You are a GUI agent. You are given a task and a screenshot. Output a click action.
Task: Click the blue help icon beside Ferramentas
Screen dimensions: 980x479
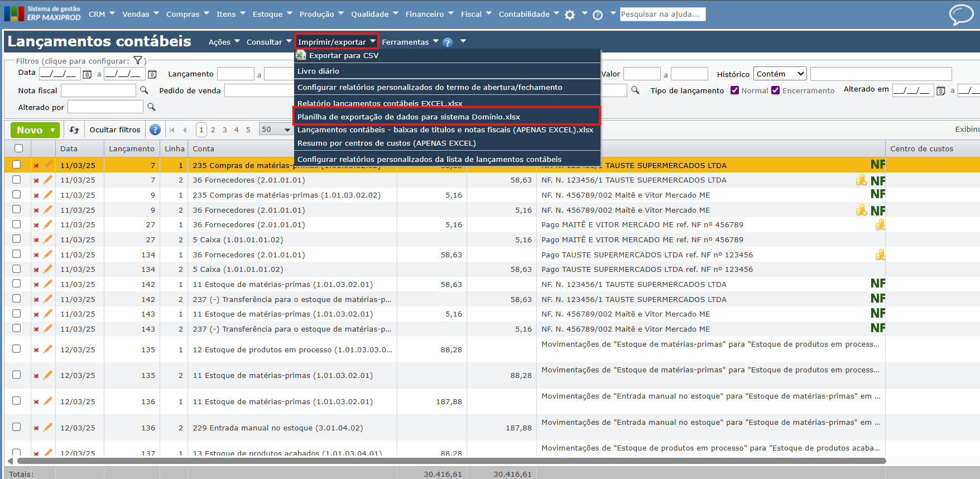click(448, 42)
